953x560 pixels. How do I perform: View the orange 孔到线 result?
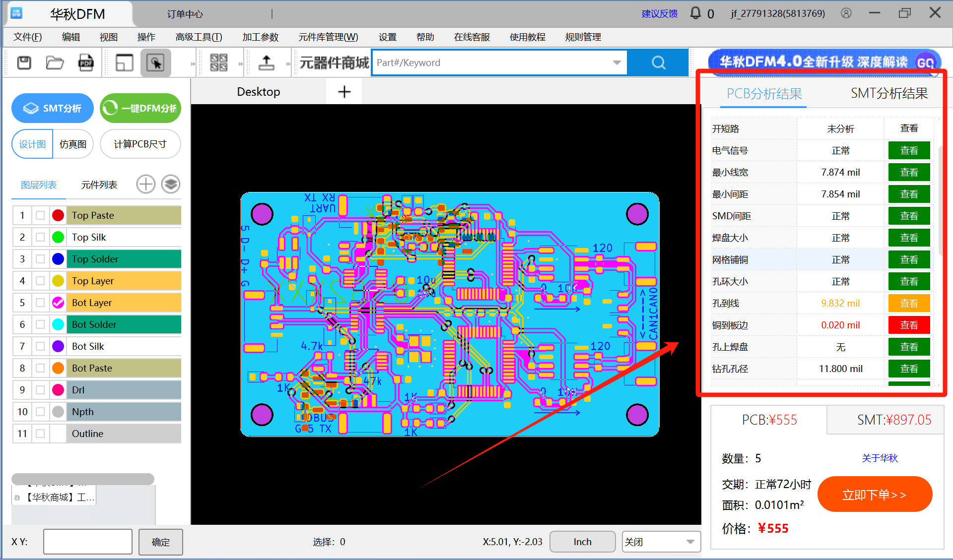(909, 303)
